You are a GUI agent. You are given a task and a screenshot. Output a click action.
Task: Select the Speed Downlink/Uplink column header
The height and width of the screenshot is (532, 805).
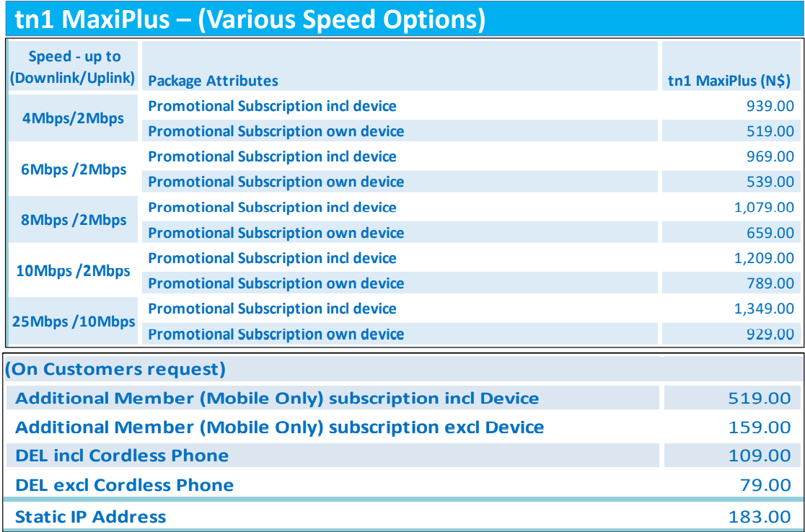click(x=73, y=67)
